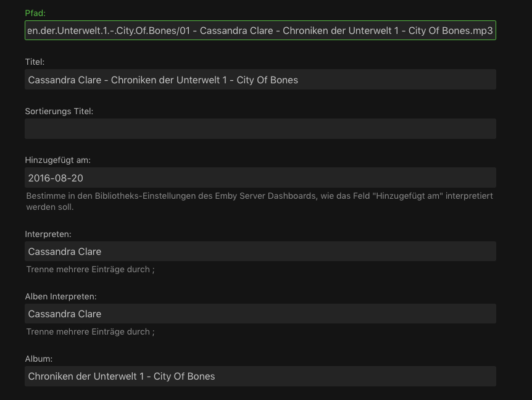Click the Hinzugefügt am date field
The image size is (532, 400).
point(260,177)
